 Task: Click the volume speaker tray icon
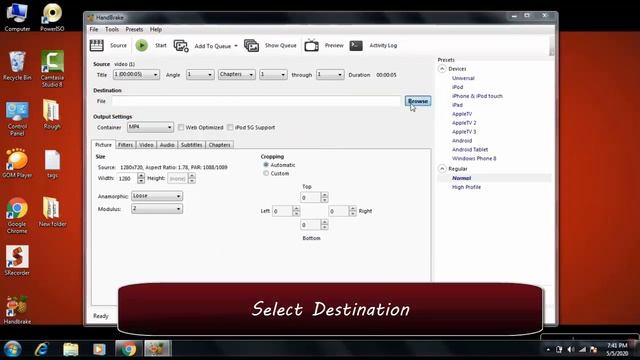pos(571,349)
